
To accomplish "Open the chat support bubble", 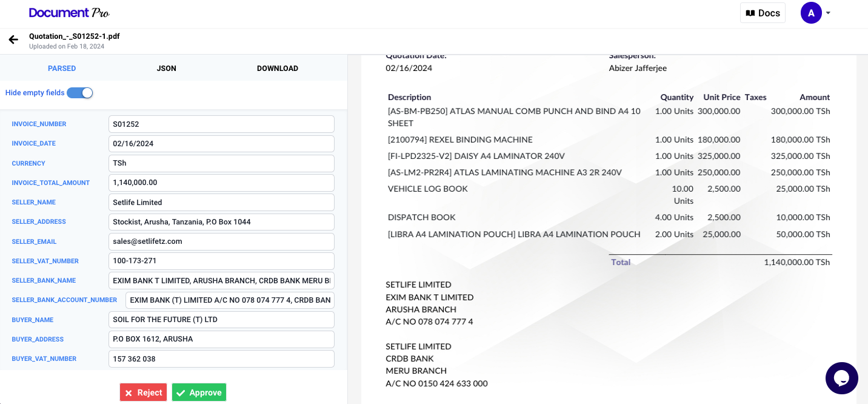I will (841, 378).
